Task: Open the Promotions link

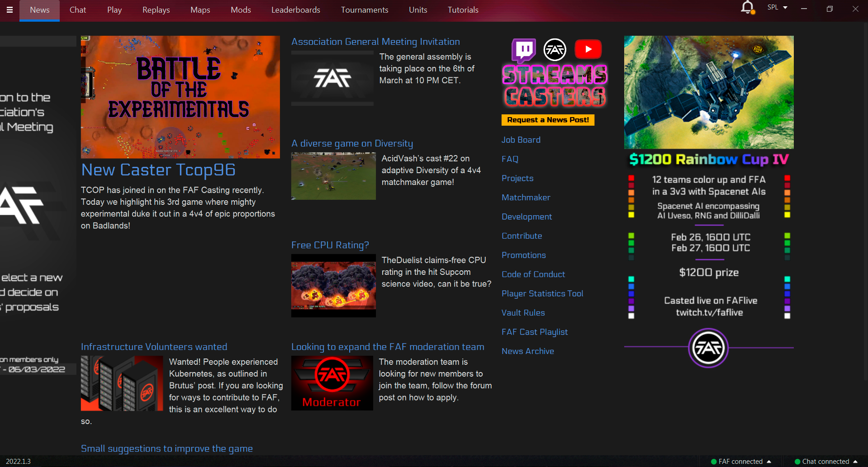Action: pyautogui.click(x=524, y=255)
